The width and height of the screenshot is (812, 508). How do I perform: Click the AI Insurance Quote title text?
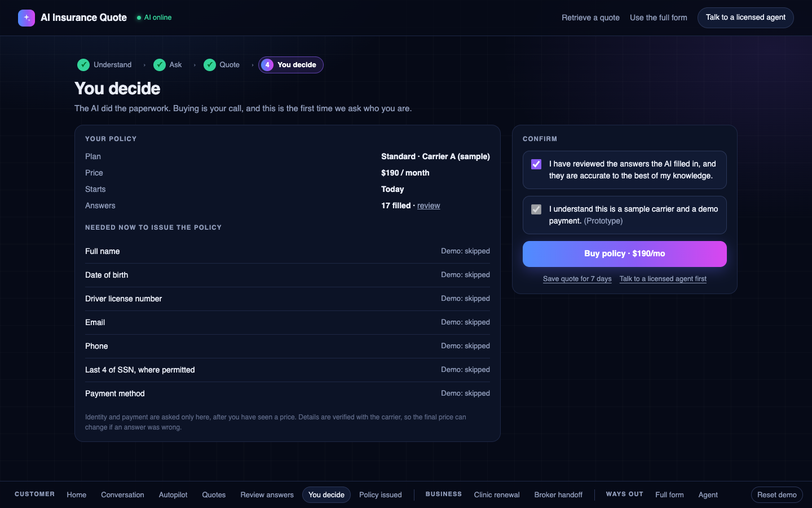coord(83,17)
